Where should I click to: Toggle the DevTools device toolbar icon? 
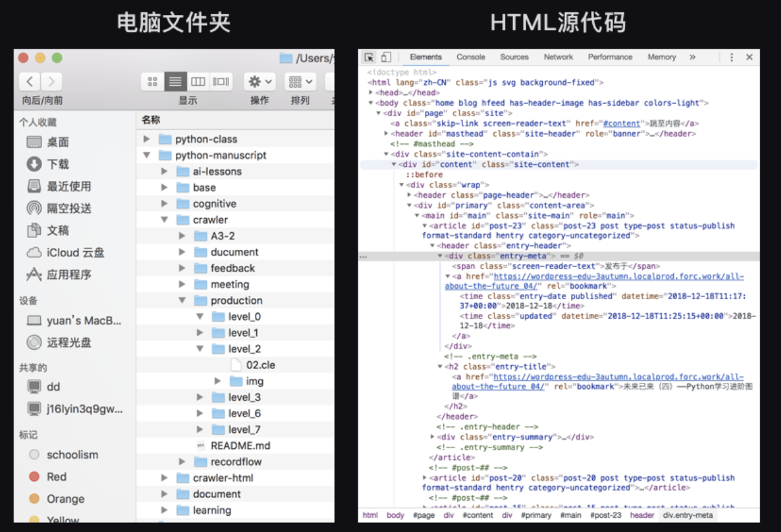click(386, 57)
